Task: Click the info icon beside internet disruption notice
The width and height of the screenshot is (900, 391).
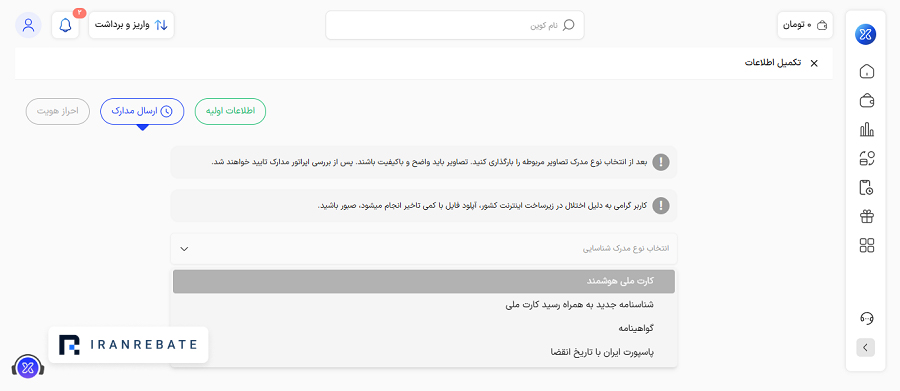Action: (661, 206)
